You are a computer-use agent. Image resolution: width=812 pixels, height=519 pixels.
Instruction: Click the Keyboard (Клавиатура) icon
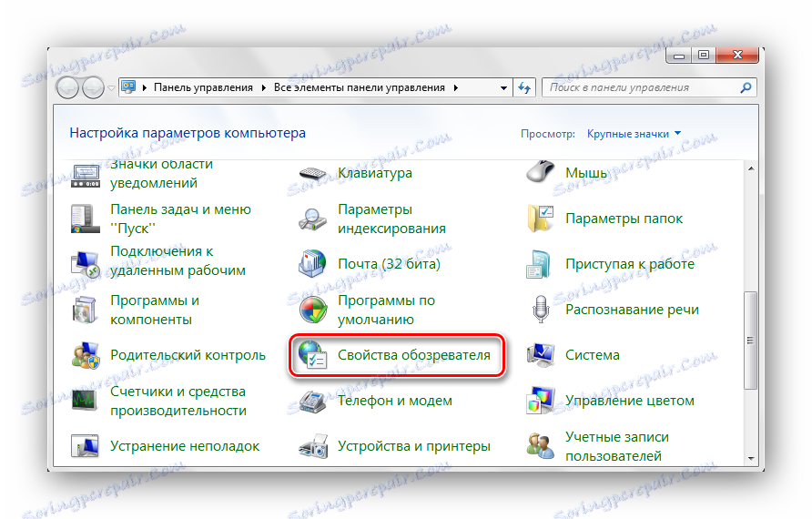[312, 174]
